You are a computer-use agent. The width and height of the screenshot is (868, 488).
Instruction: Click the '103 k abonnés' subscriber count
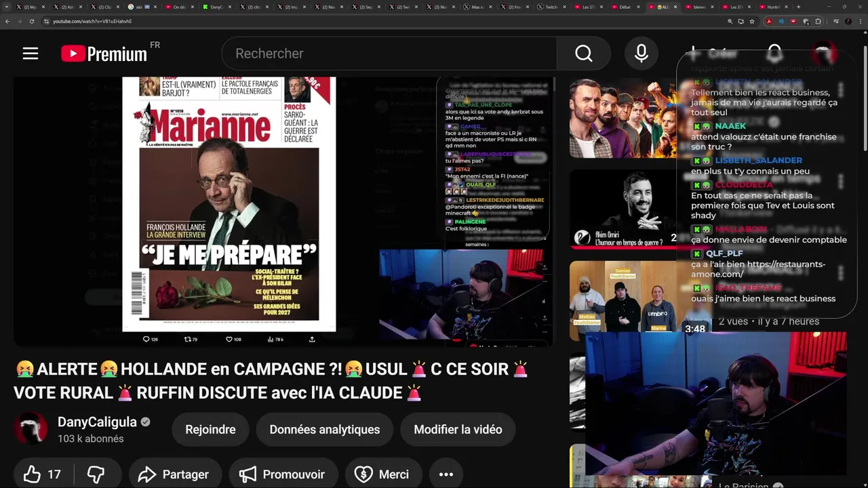(x=91, y=439)
